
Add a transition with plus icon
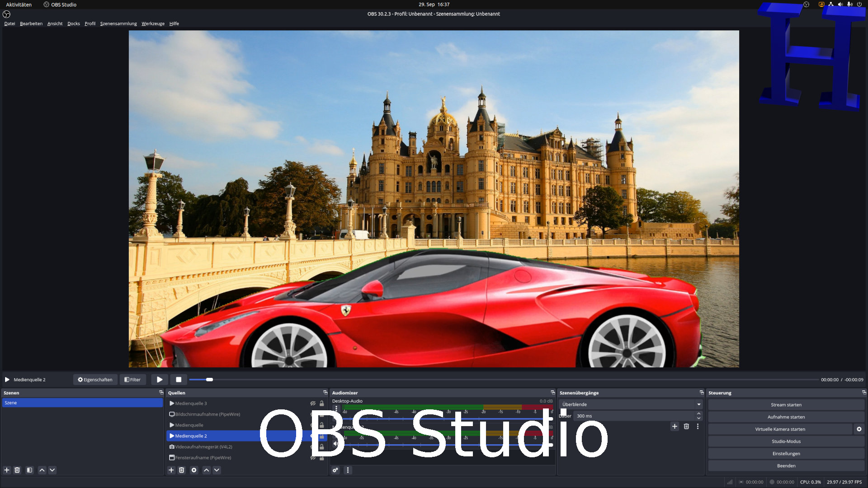(x=675, y=426)
